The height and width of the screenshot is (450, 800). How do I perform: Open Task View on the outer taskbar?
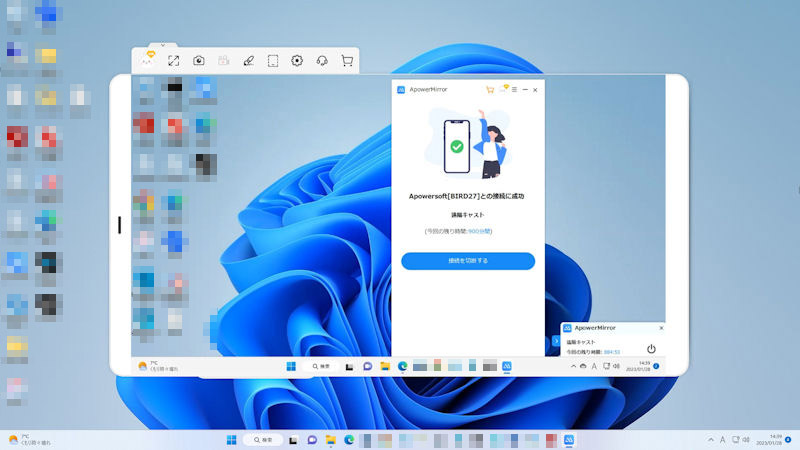[x=293, y=440]
